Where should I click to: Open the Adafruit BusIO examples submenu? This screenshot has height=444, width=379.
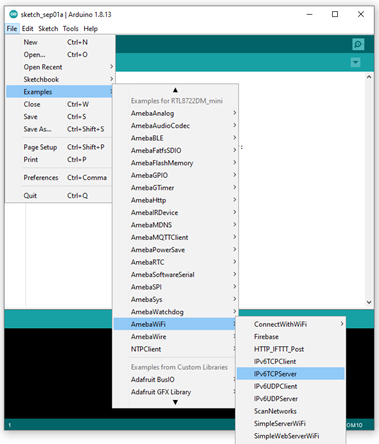[175, 379]
